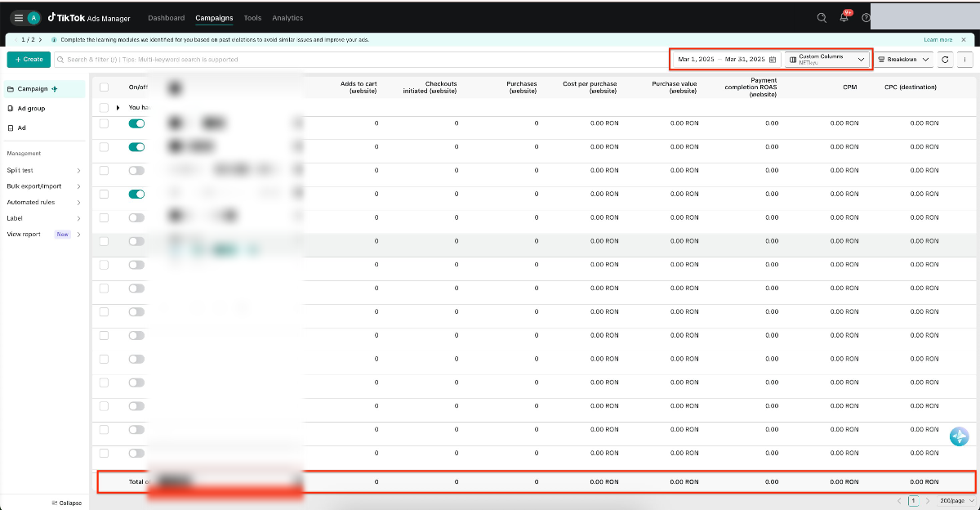
Task: Follow the Learn more link
Action: coord(938,39)
